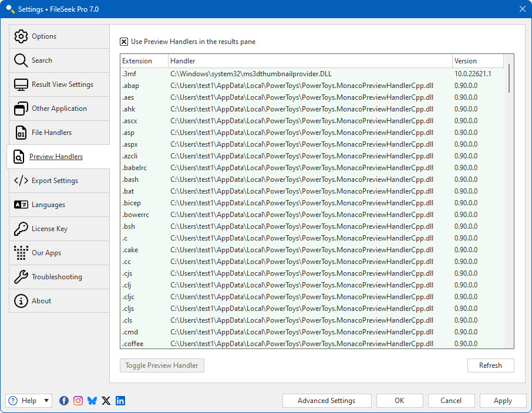
Task: Click the Help question mark icon
Action: (13, 401)
